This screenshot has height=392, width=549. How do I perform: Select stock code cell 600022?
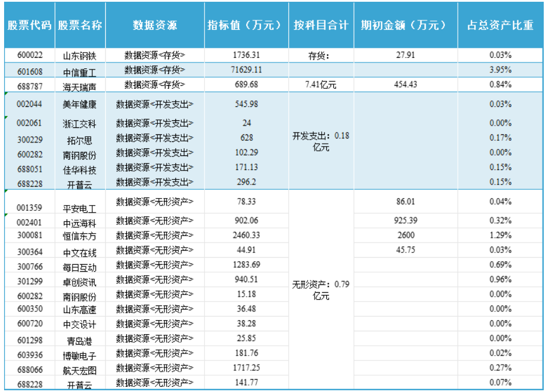tap(29, 55)
